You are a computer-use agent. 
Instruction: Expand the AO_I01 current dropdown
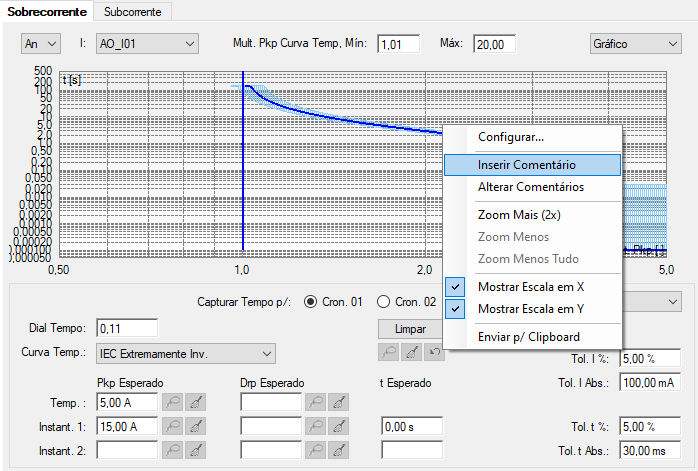(147, 44)
